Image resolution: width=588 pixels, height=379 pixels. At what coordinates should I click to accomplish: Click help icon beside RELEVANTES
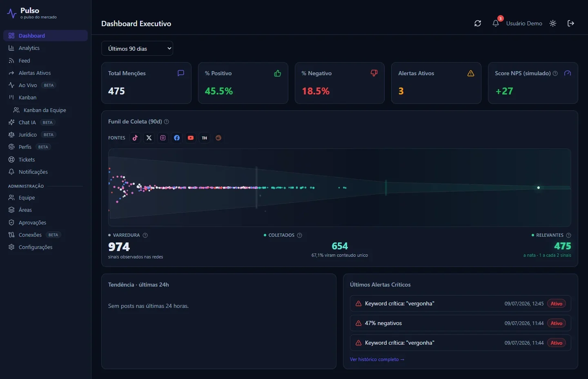[x=568, y=235]
